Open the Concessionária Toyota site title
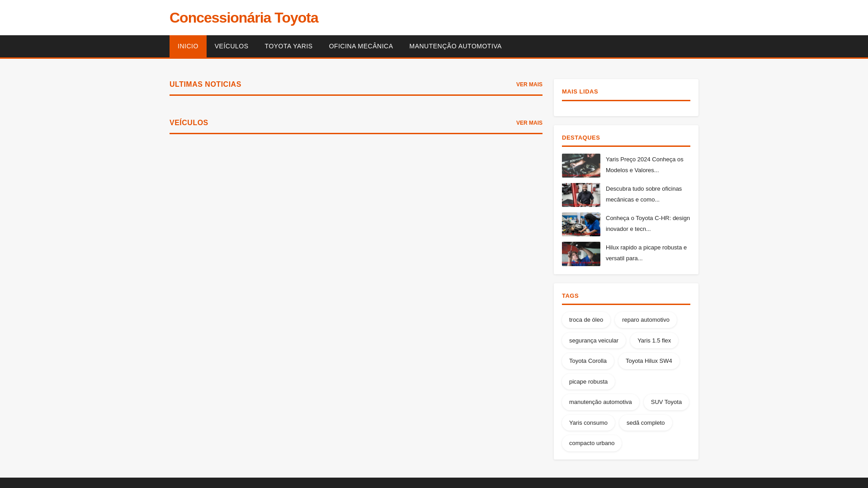The image size is (868, 488). tap(244, 18)
